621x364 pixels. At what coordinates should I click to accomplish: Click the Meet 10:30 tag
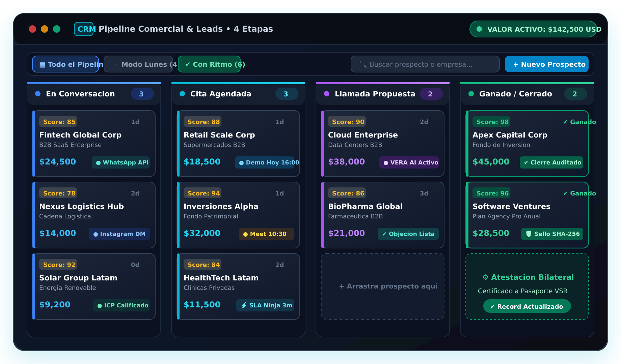point(267,234)
